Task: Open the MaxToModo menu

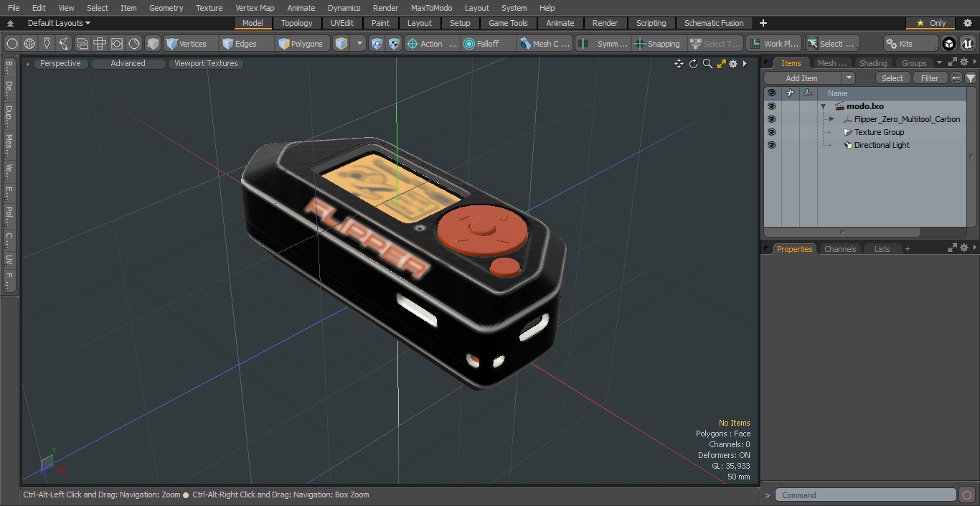Action: pyautogui.click(x=431, y=8)
